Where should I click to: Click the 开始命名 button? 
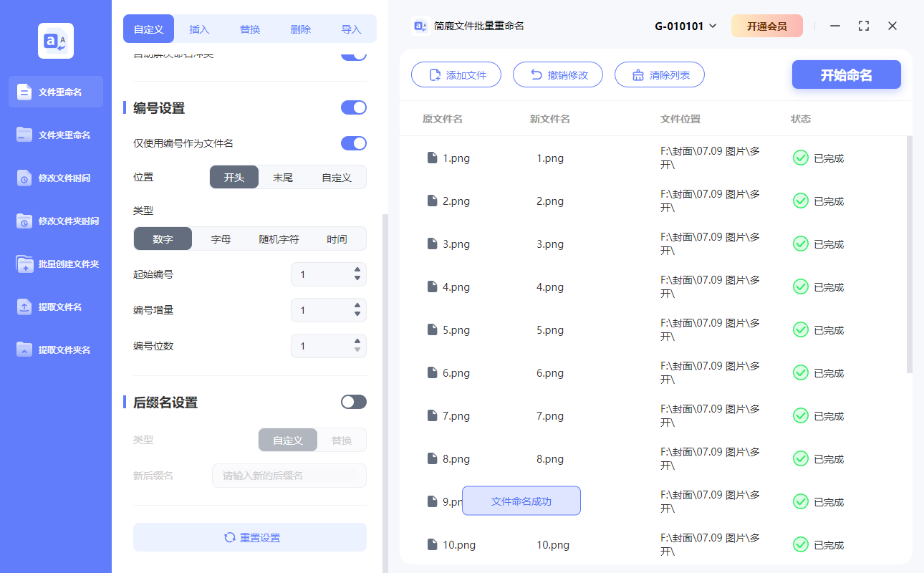pyautogui.click(x=847, y=74)
